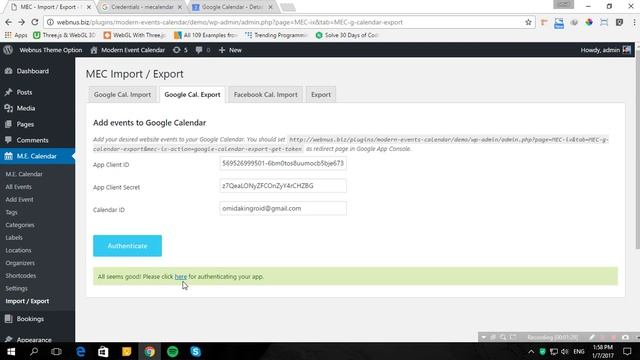
Task: Open Organizers submenu item
Action: 20,263
